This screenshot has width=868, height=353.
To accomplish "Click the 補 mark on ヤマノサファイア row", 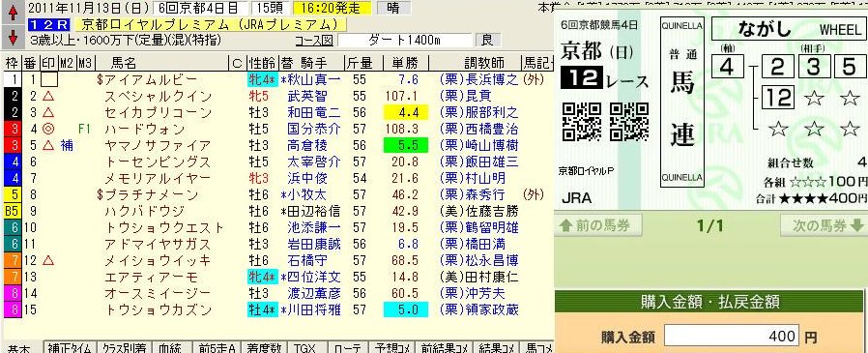I will 68,146.
